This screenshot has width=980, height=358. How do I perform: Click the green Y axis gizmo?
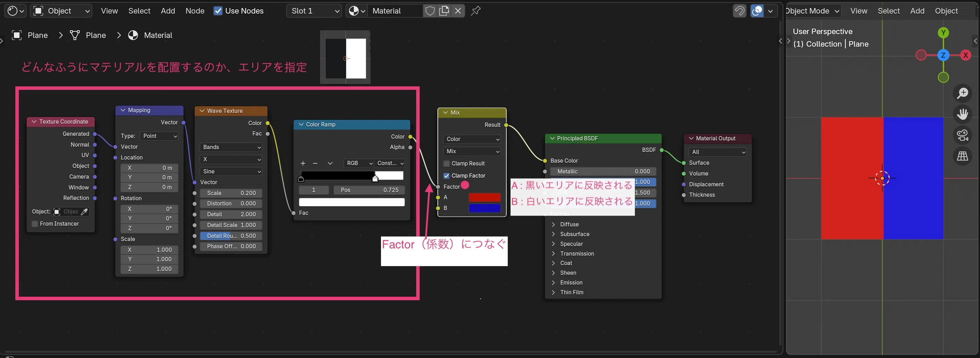pyautogui.click(x=943, y=33)
